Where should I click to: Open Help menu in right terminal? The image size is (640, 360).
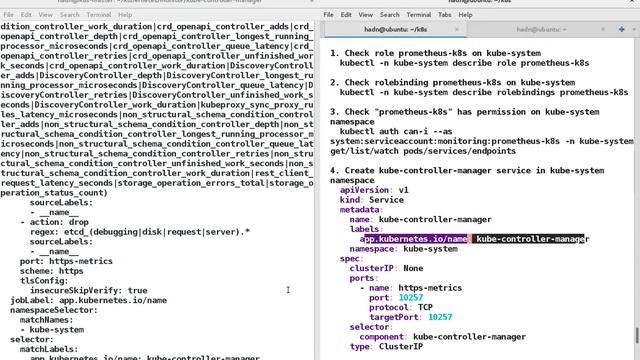[465, 15]
